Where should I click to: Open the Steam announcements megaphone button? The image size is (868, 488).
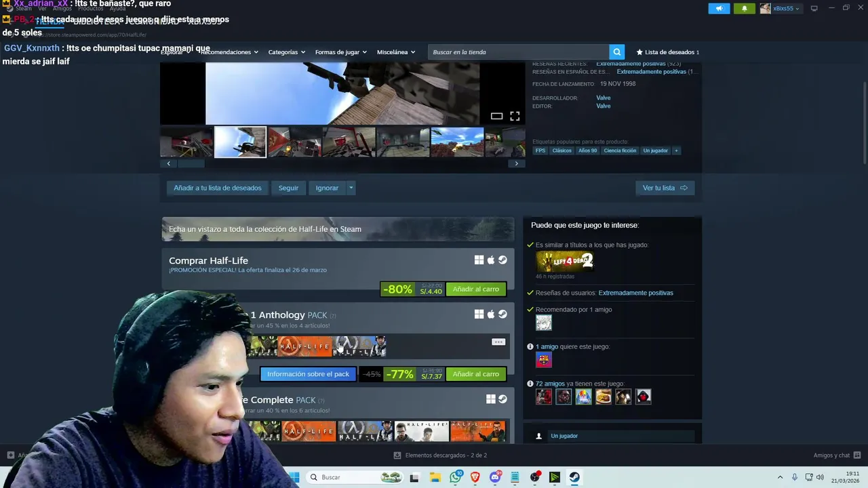point(719,8)
